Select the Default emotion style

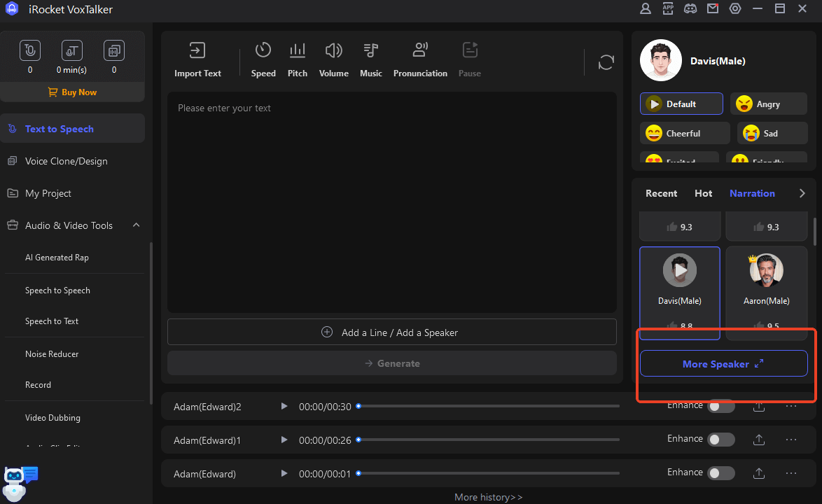[681, 104]
